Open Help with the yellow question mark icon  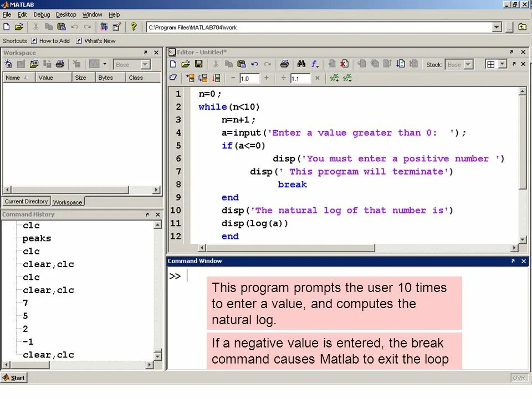click(134, 27)
